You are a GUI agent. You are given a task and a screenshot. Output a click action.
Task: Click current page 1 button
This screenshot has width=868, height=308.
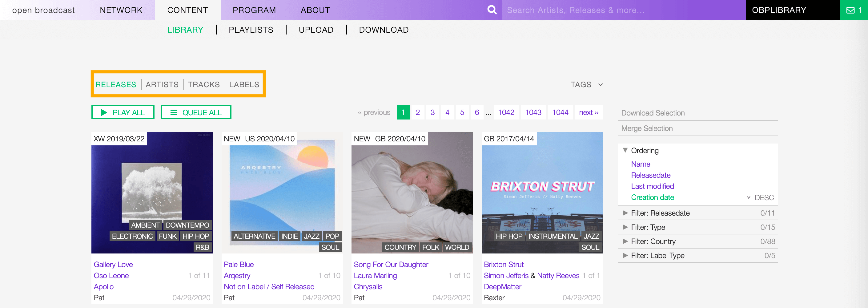(403, 112)
